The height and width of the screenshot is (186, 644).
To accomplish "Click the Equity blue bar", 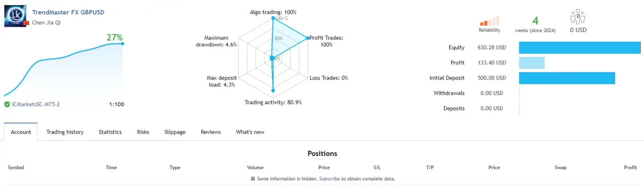I will tap(579, 48).
